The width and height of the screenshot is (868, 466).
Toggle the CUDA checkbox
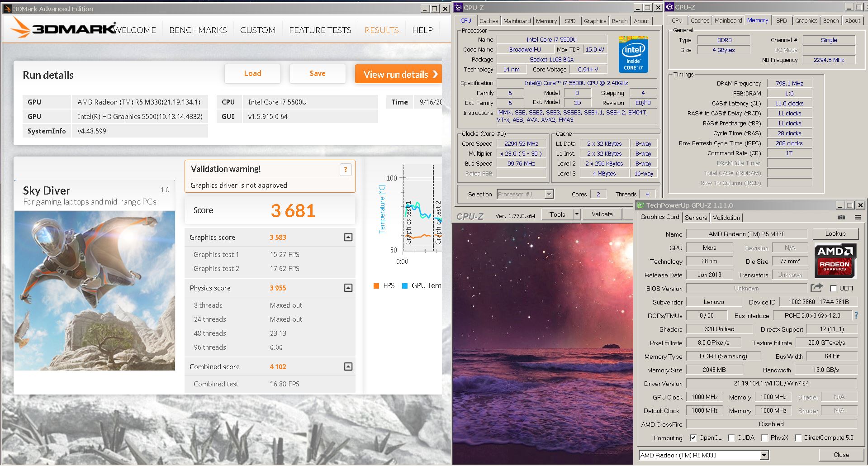pos(731,437)
